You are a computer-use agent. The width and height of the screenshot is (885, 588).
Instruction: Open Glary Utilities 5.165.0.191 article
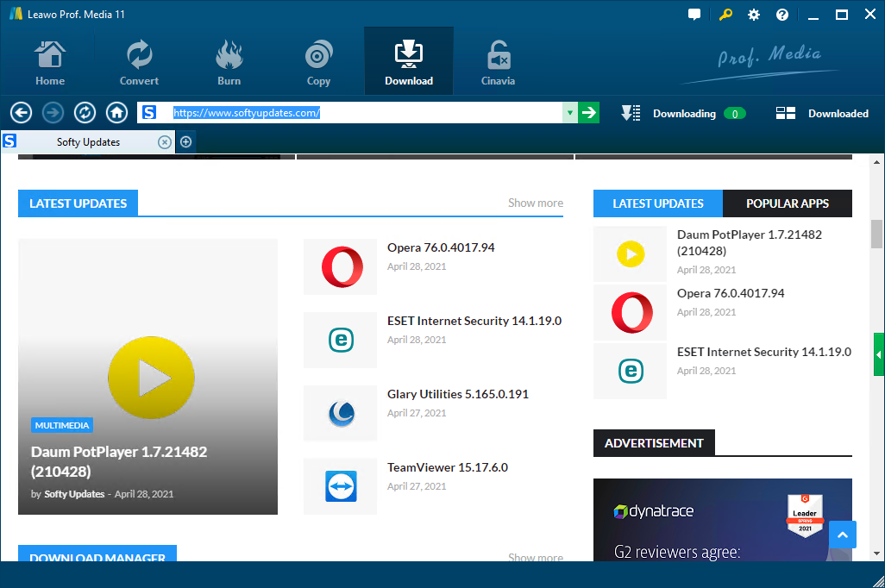[458, 394]
